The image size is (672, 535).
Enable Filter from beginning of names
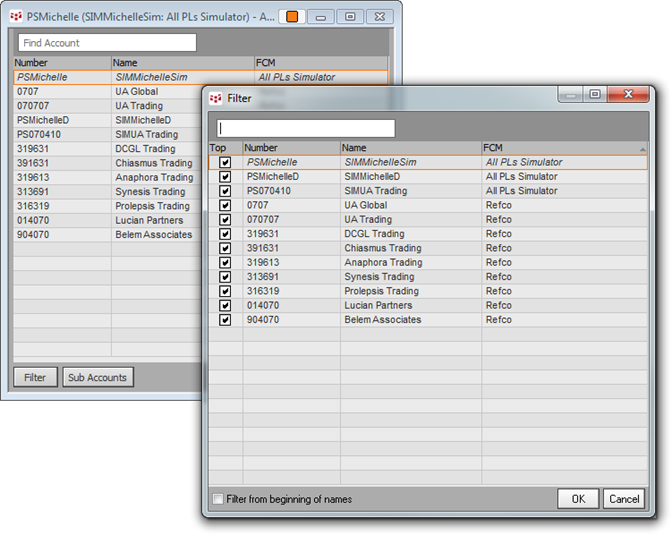[x=218, y=499]
